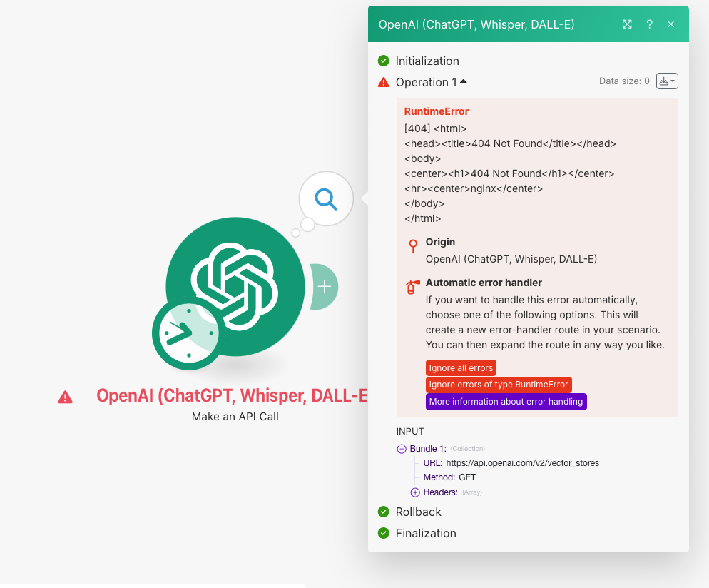Expand panel with the fullscreen arrows icon
The image size is (709, 588).
(627, 24)
